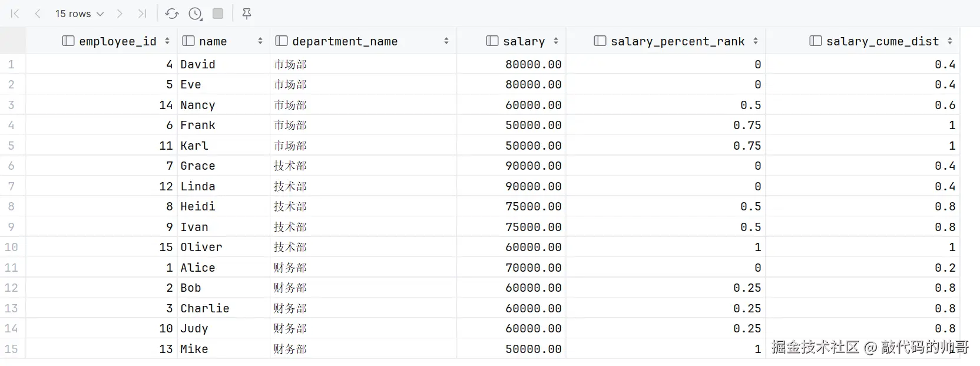Select the salary_percent_rank column header

pyautogui.click(x=677, y=41)
